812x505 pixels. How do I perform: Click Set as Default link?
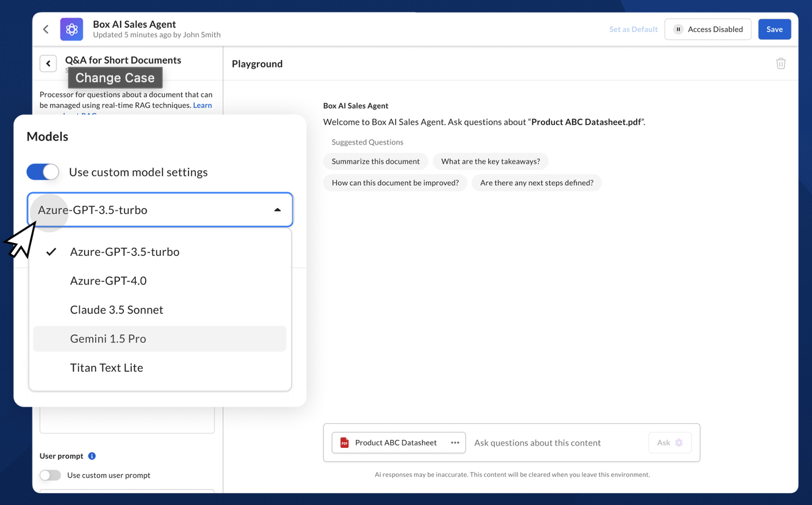(633, 29)
